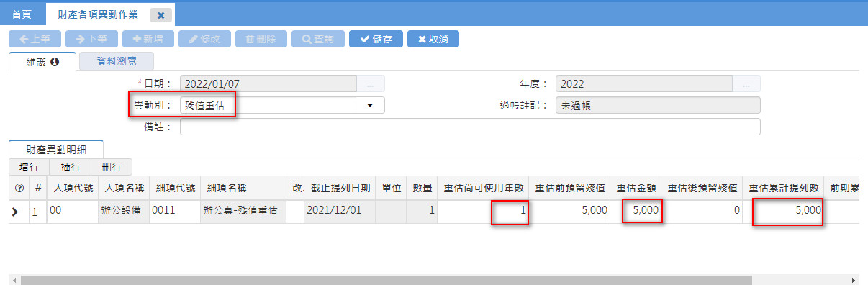
Task: Delete a row with 刪行
Action: 112,166
